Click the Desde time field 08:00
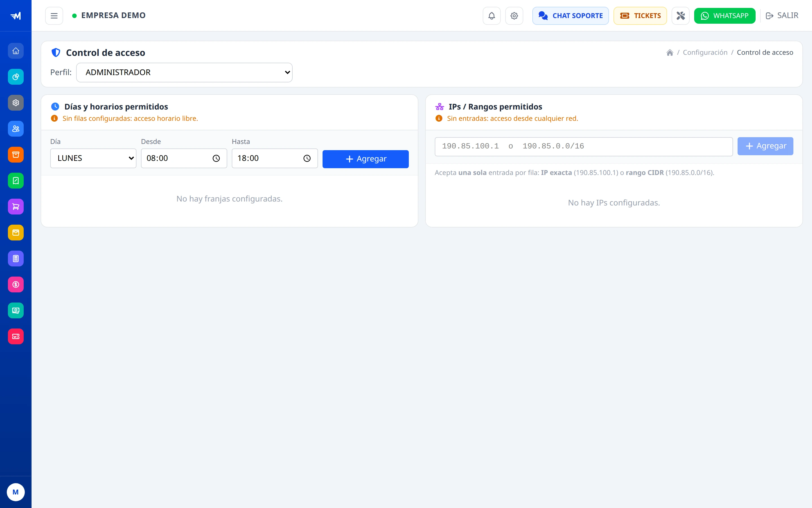 [184, 158]
